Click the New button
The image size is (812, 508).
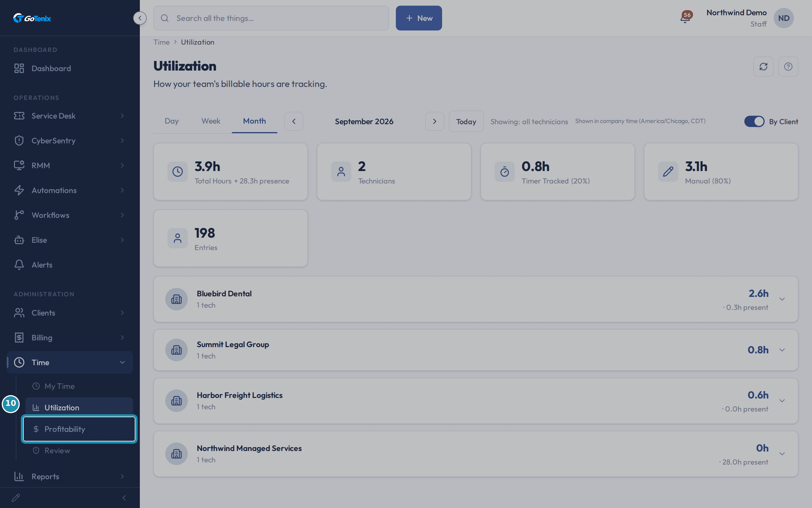419,18
